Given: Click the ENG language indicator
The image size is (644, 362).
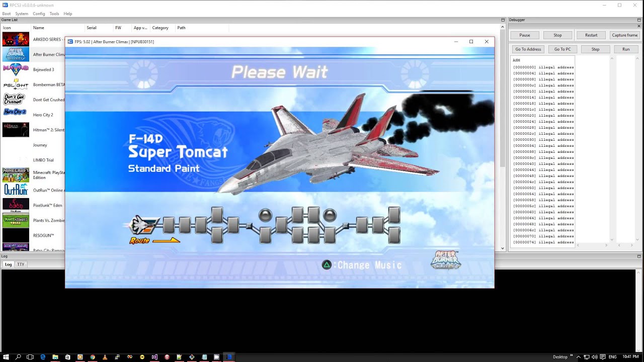Looking at the screenshot, I should pos(612,357).
